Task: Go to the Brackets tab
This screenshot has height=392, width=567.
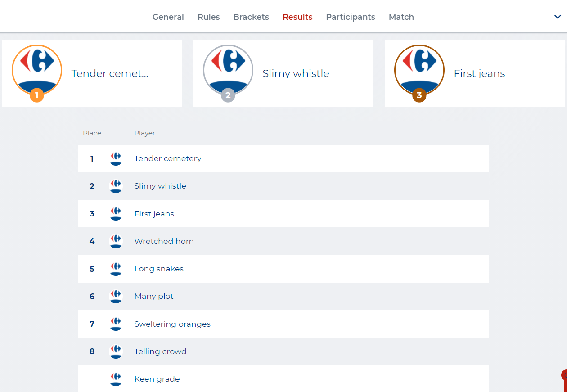Action: click(x=251, y=17)
